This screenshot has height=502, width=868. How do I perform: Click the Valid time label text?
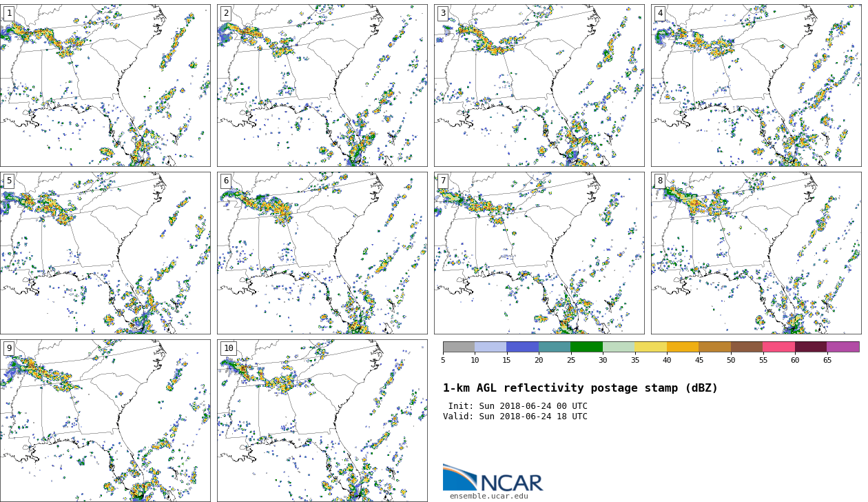(x=515, y=416)
